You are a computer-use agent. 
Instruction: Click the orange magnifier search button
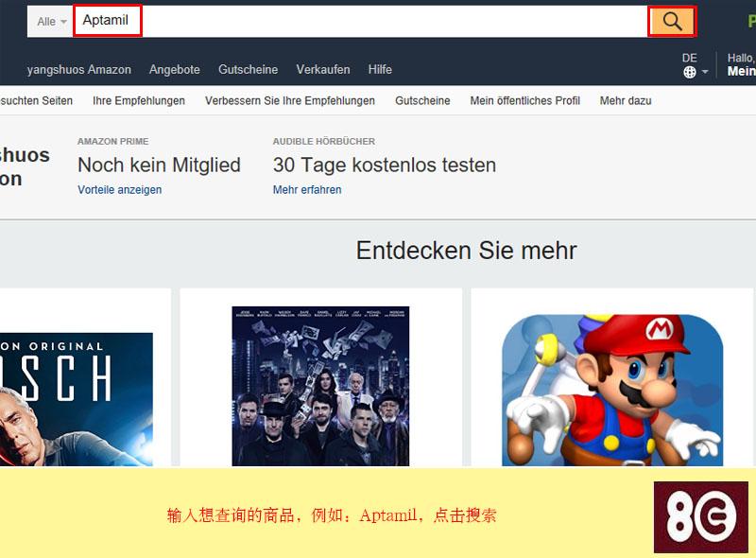(x=672, y=21)
